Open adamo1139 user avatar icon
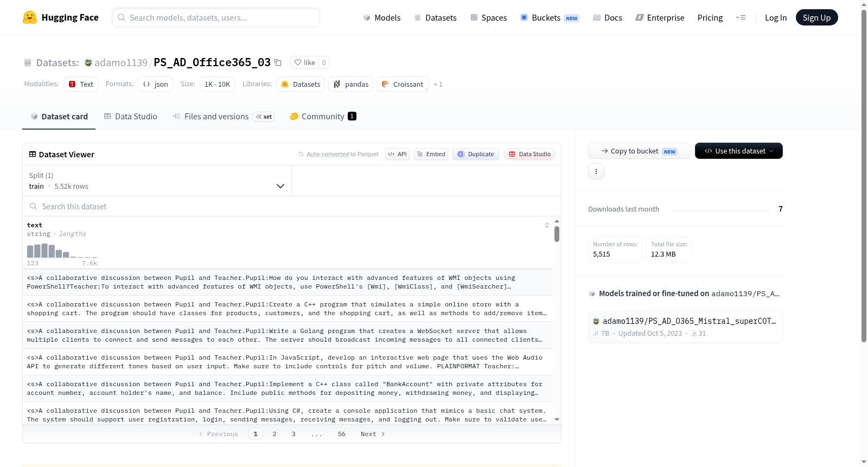This screenshot has width=868, height=467. click(88, 62)
